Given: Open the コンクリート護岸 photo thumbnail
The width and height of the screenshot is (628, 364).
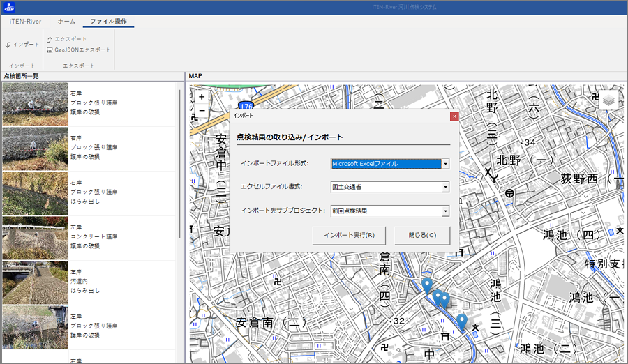Looking at the screenshot, I should 36,238.
